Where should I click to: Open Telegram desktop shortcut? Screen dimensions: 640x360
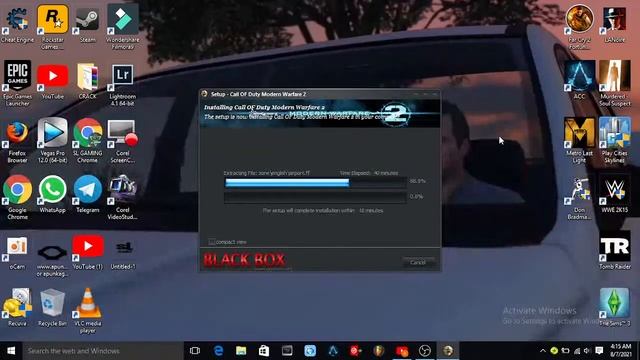click(x=87, y=194)
